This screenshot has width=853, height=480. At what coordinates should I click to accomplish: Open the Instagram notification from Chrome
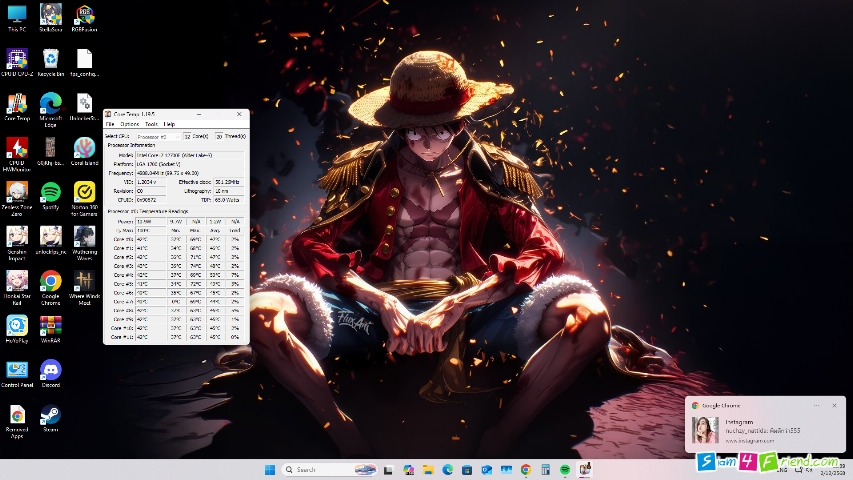[x=765, y=430]
